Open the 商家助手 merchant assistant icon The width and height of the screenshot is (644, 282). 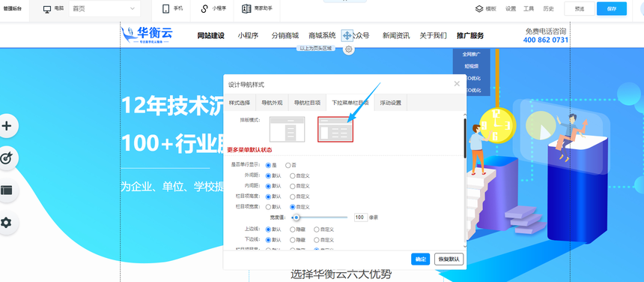(x=246, y=9)
